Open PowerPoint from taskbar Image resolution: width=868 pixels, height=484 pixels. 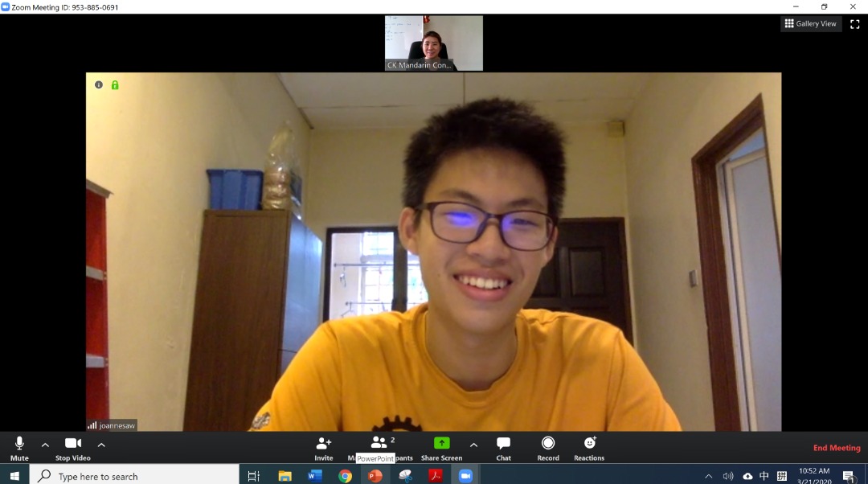coord(375,476)
